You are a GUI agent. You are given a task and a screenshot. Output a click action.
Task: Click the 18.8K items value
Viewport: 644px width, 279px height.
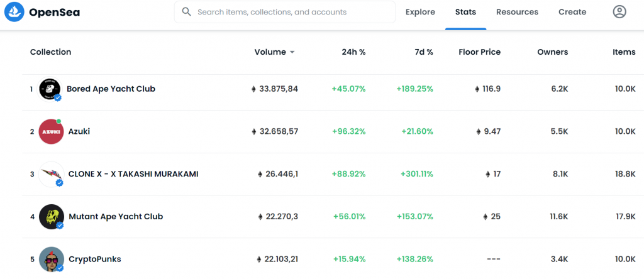[625, 175]
